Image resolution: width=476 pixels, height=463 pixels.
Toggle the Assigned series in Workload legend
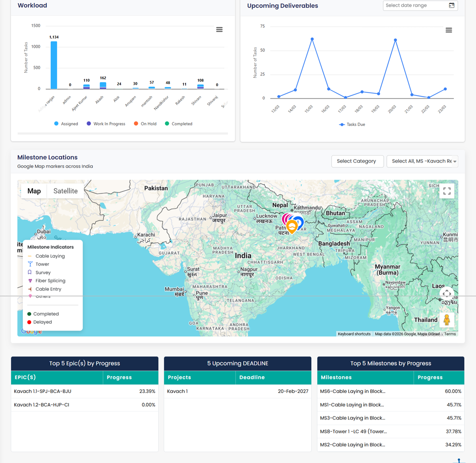[66, 124]
